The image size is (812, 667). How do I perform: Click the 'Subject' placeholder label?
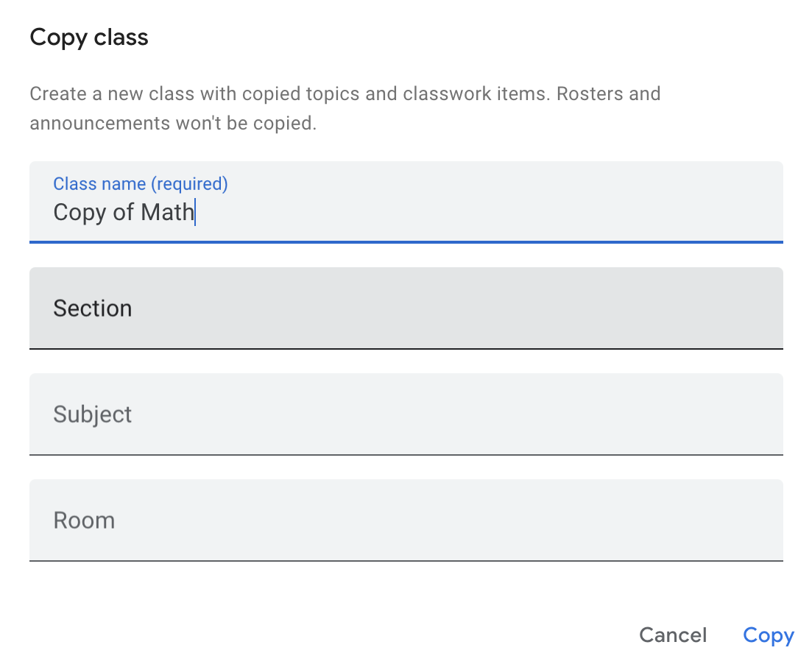pos(93,414)
